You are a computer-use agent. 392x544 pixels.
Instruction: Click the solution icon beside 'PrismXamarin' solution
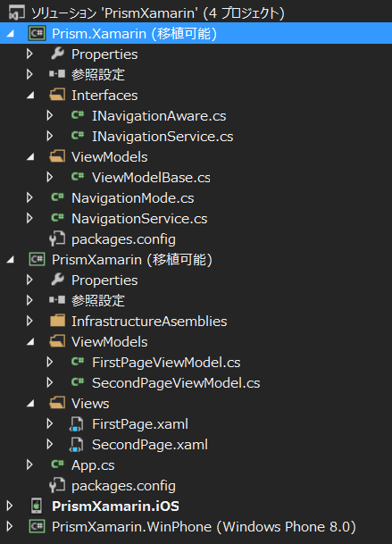point(17,13)
